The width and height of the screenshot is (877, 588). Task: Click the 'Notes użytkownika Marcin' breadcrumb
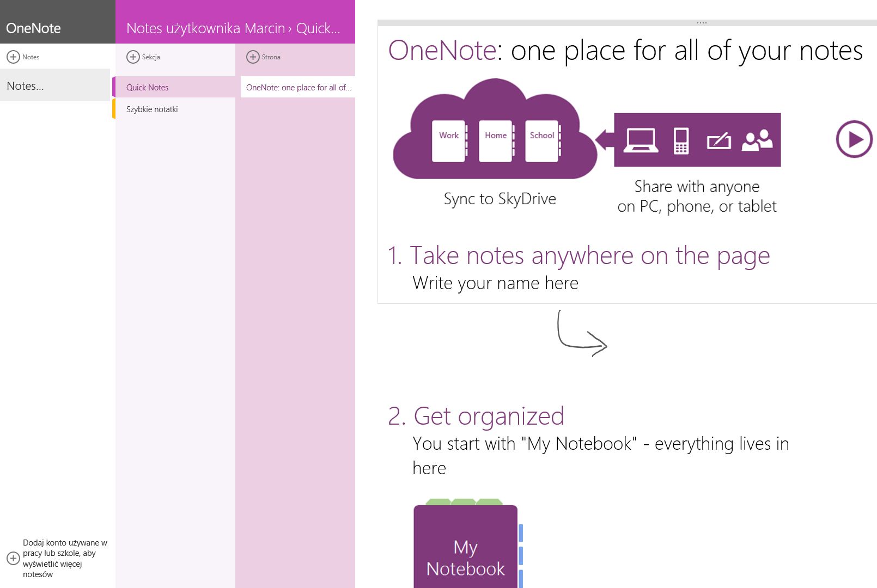pos(205,28)
